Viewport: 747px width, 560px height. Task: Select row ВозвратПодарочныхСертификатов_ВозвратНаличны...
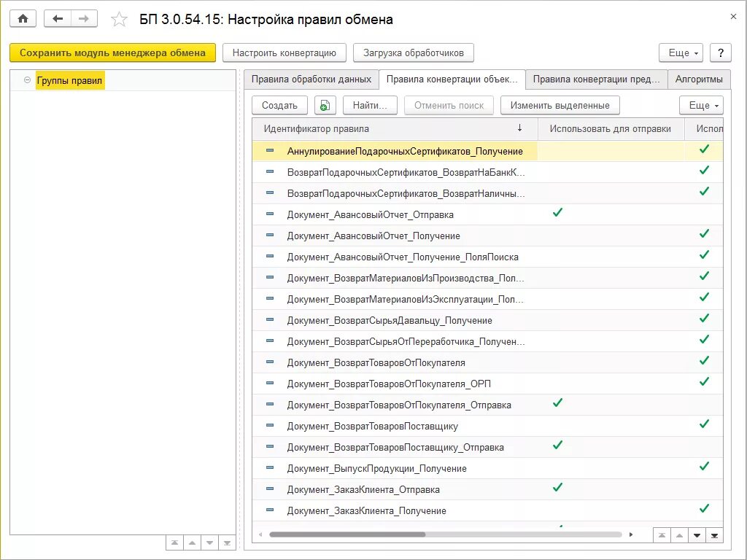click(x=487, y=193)
